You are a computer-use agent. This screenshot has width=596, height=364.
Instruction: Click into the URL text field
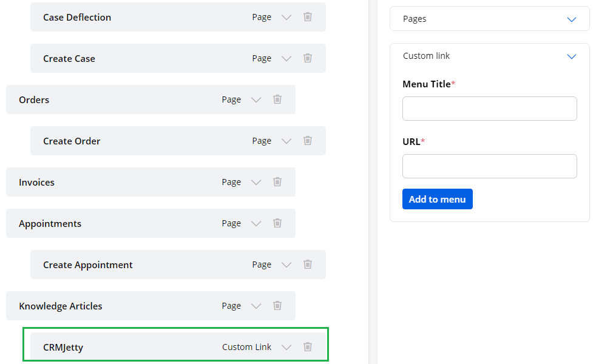pos(489,166)
